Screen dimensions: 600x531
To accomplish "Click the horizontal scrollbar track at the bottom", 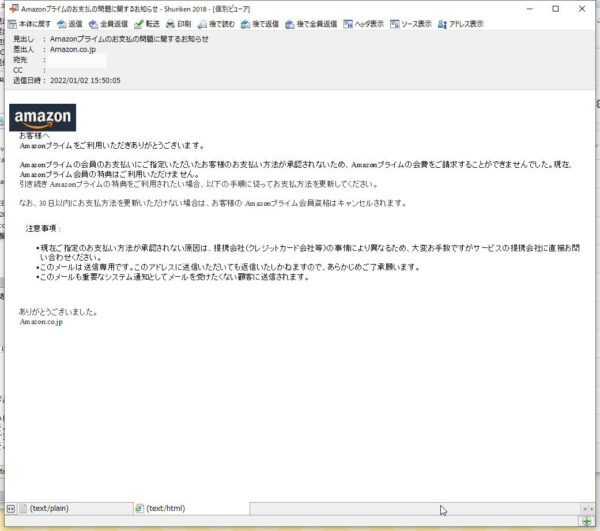I will click(x=415, y=508).
